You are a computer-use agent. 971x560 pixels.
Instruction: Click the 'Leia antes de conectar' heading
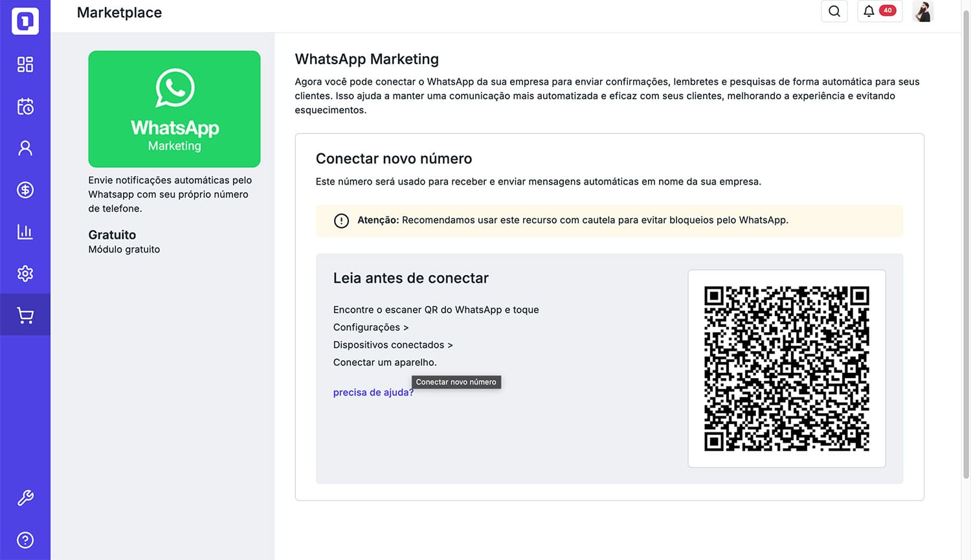pos(410,278)
